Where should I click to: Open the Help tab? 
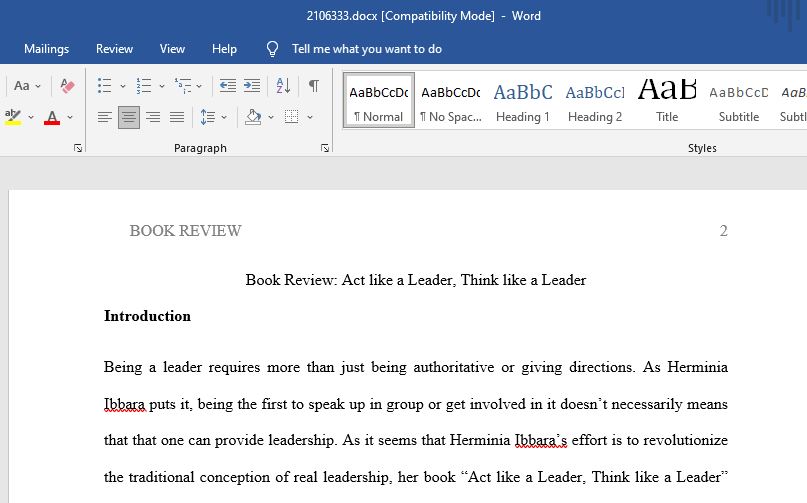(224, 49)
